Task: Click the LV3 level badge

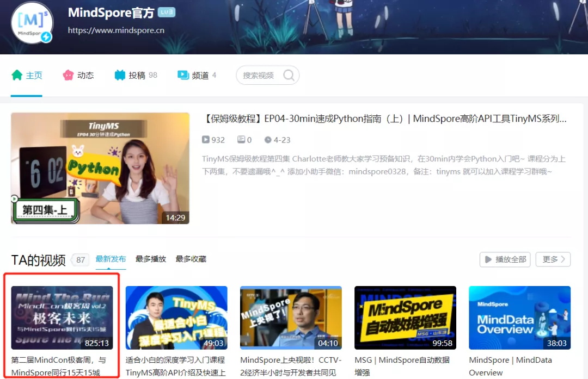Action: [166, 13]
